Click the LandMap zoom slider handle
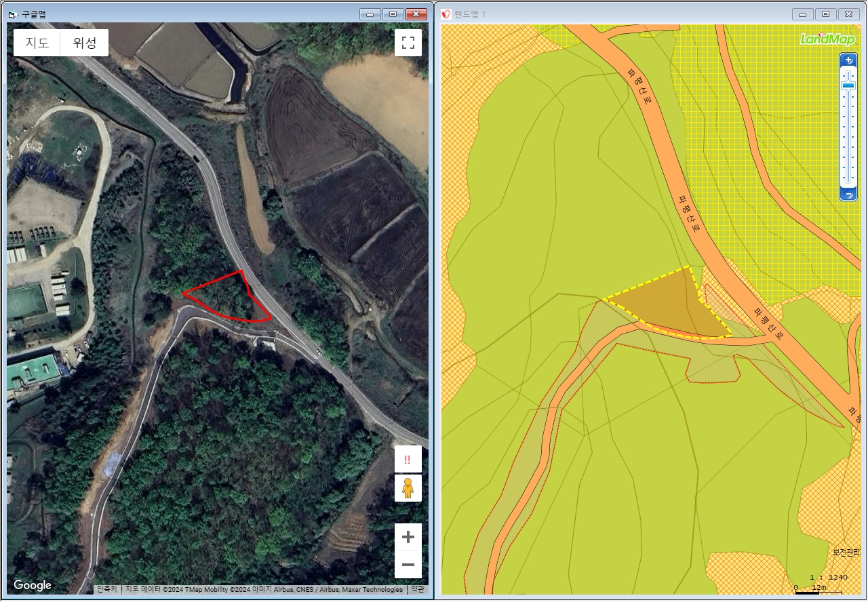Screen dimensions: 868x602 [848, 85]
